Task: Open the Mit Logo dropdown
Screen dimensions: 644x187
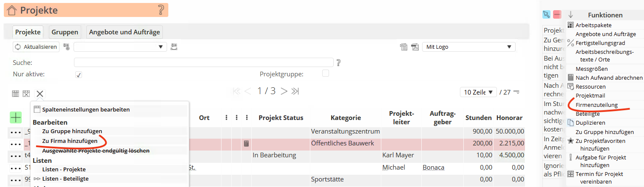Action: tap(468, 47)
